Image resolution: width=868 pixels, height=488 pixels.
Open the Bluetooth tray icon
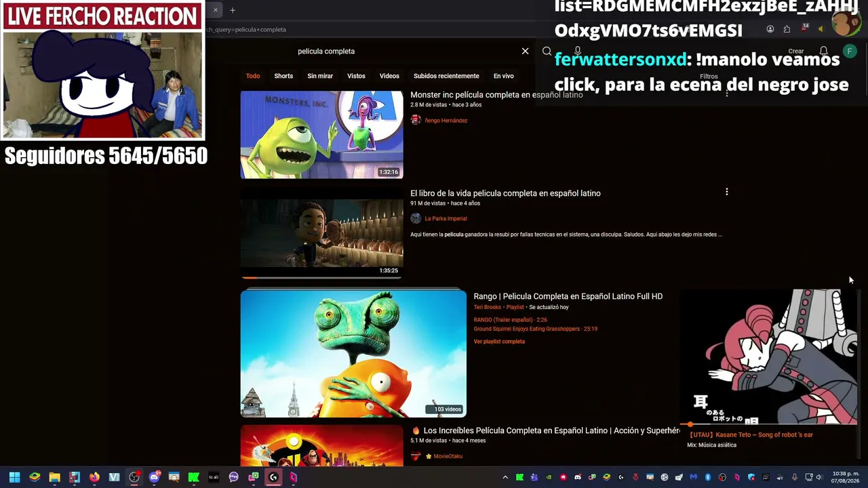click(x=707, y=477)
